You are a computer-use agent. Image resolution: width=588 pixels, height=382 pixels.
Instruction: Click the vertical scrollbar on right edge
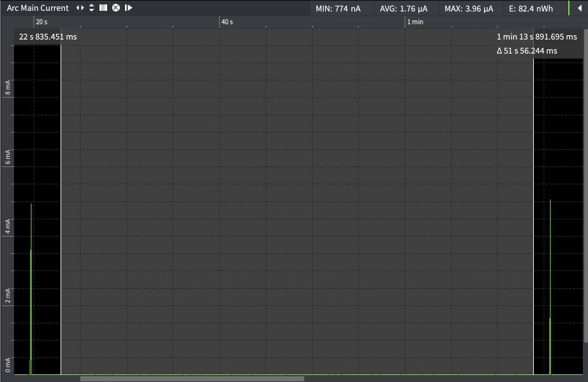pyautogui.click(x=585, y=186)
